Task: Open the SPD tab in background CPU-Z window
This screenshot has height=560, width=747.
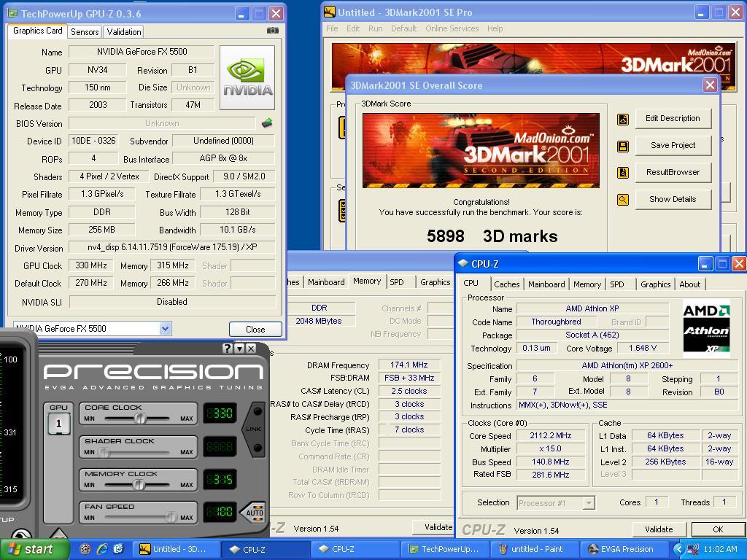Action: (x=396, y=282)
